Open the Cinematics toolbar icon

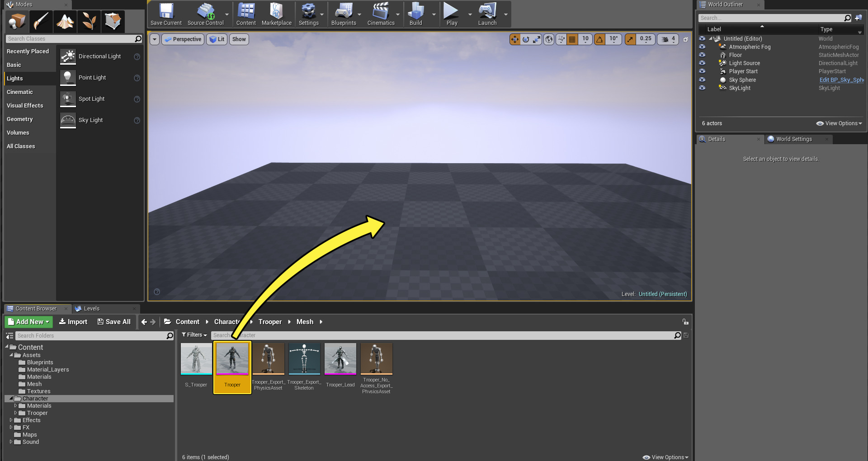click(381, 14)
